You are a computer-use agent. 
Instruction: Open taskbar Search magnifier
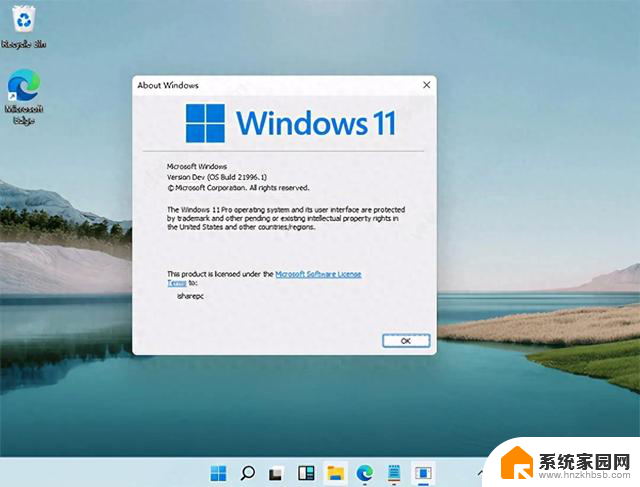(247, 473)
